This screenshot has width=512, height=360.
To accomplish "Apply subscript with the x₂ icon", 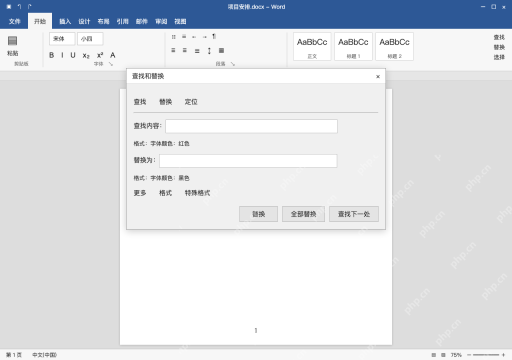I will pos(86,55).
